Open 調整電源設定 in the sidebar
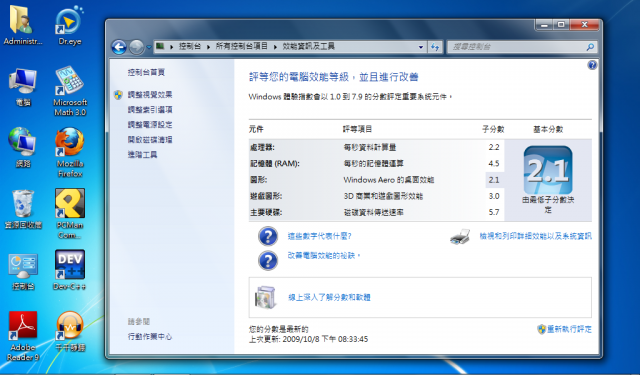Screen dimensions: 640x375 [150, 124]
